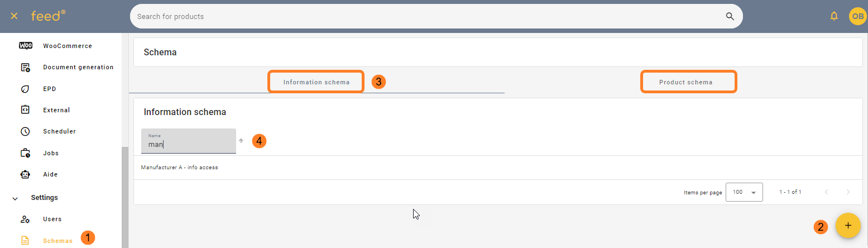Screen dimensions: 868x248
Task: Collapse the Settings section chevron
Action: [15, 198]
